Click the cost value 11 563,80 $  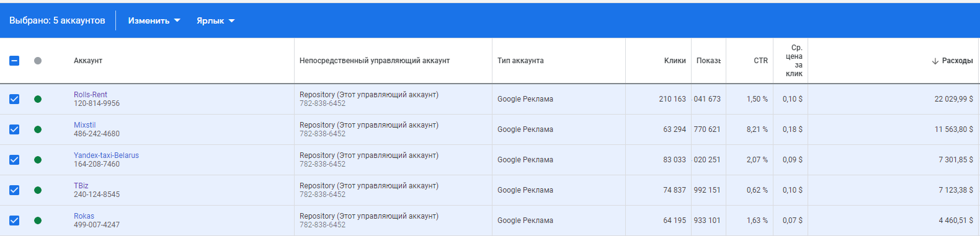point(954,129)
